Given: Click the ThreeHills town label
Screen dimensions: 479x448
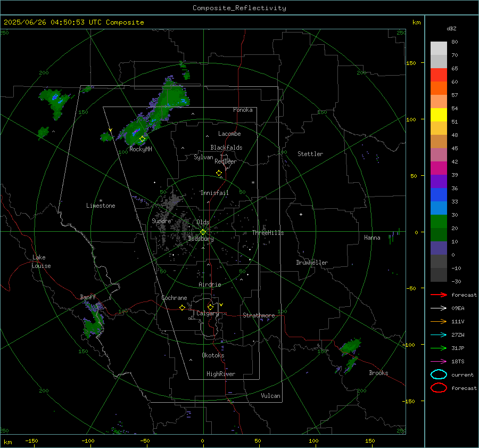Looking at the screenshot, I should [268, 233].
